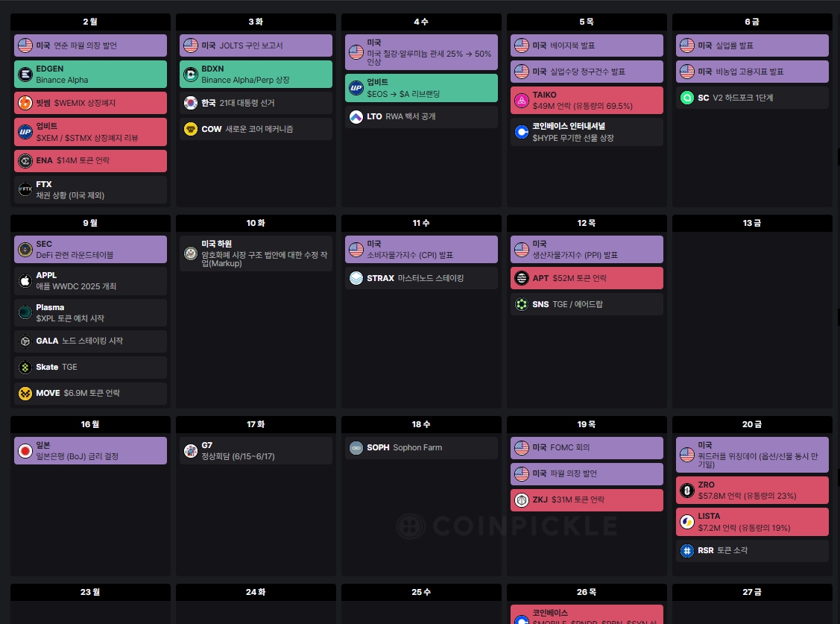Open the 미국 비농업 고용지표 발표 event

click(x=752, y=72)
